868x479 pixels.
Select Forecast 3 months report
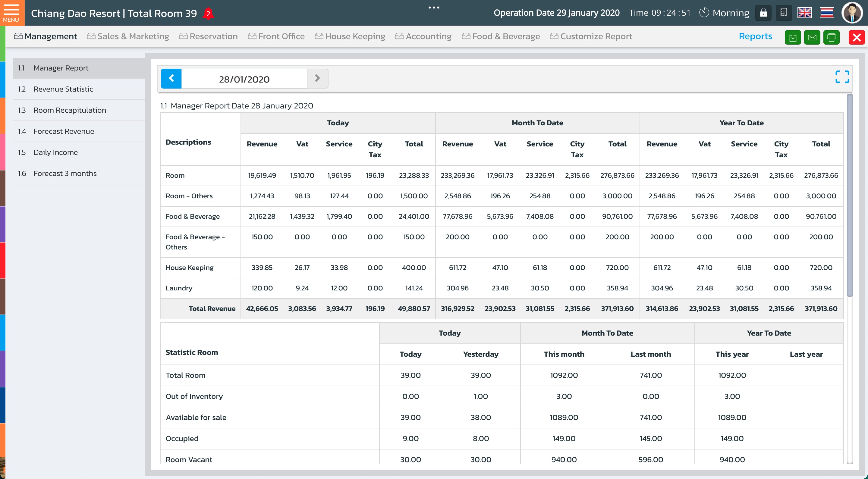[x=65, y=174]
